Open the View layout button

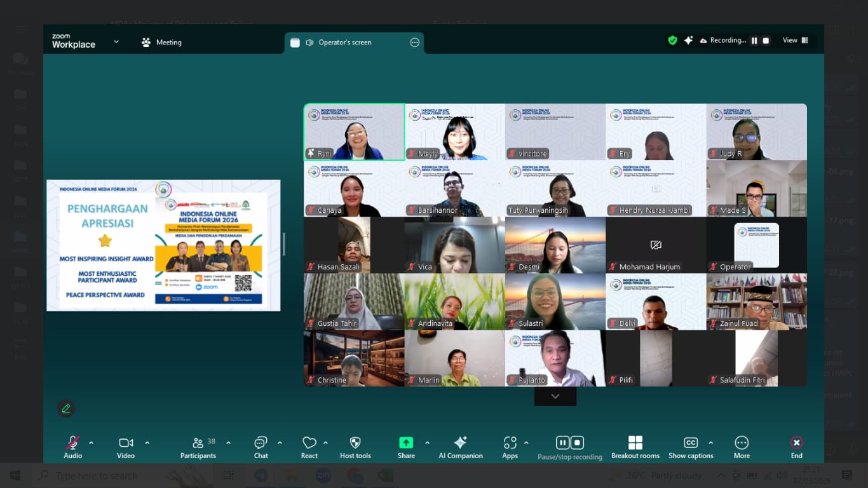tap(795, 41)
